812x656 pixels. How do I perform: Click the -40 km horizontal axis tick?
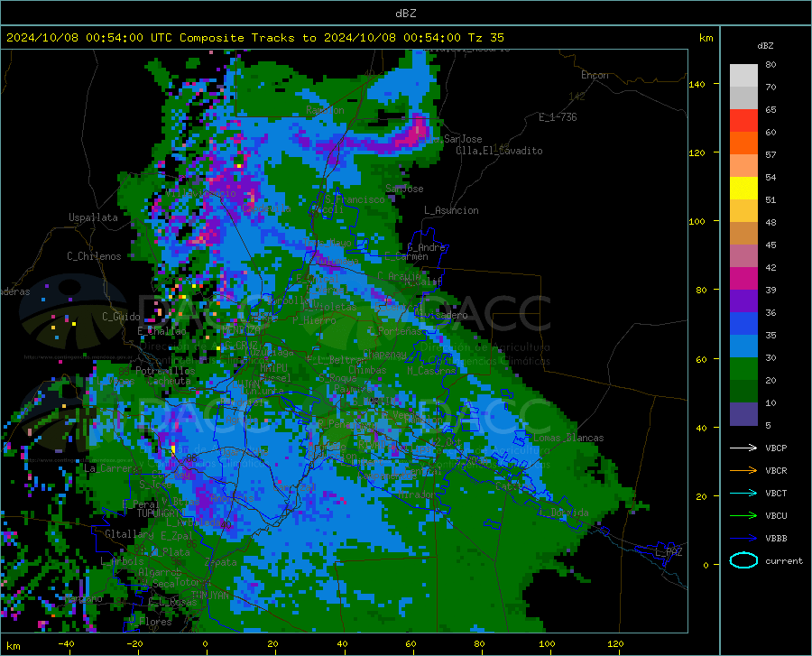(66, 644)
